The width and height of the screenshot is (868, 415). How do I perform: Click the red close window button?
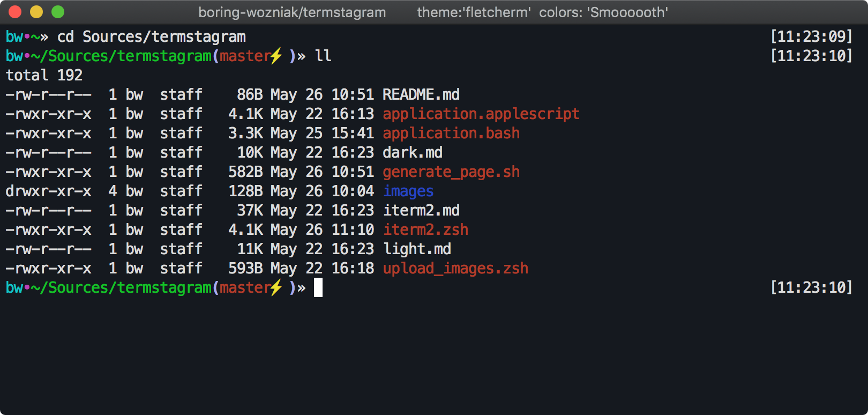(x=15, y=12)
